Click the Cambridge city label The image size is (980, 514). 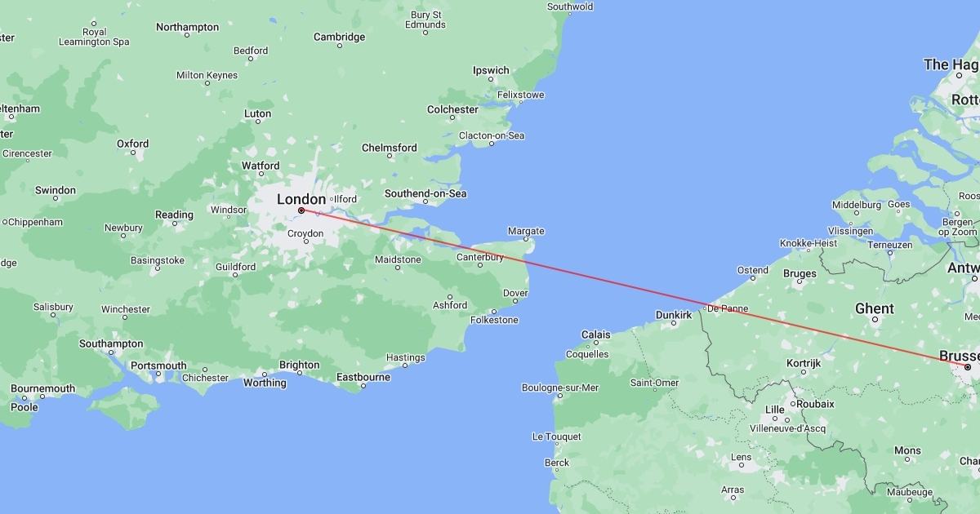coord(339,37)
